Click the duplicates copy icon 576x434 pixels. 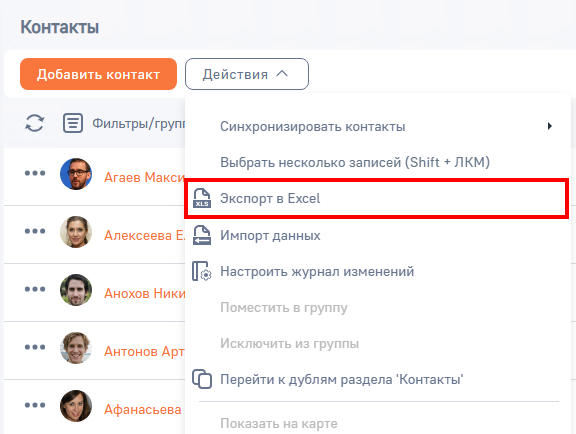(202, 379)
